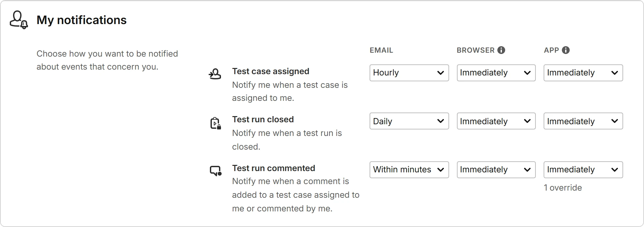Screen dimensions: 644x227
Task: Click the Test run commented speech-bubble icon
Action: (x=215, y=171)
